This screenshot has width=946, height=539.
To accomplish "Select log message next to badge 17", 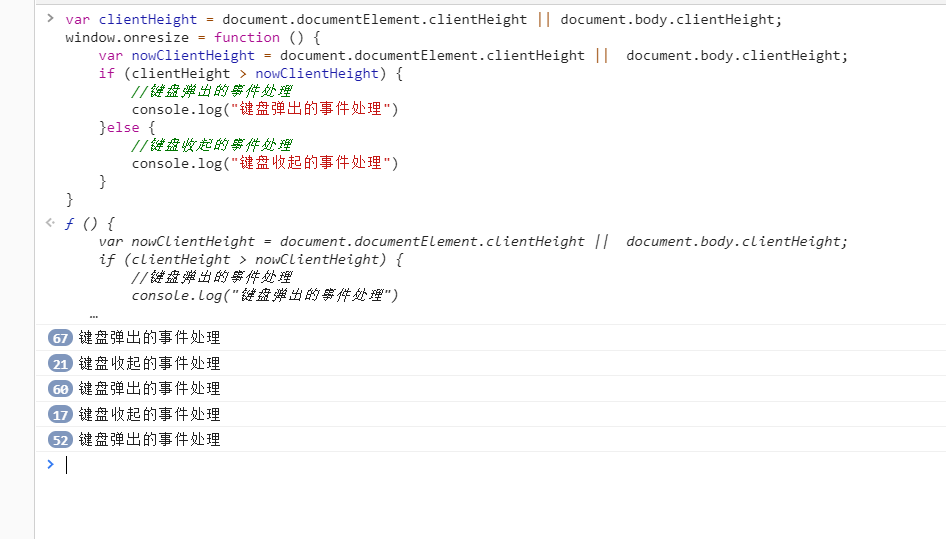I will 149,415.
